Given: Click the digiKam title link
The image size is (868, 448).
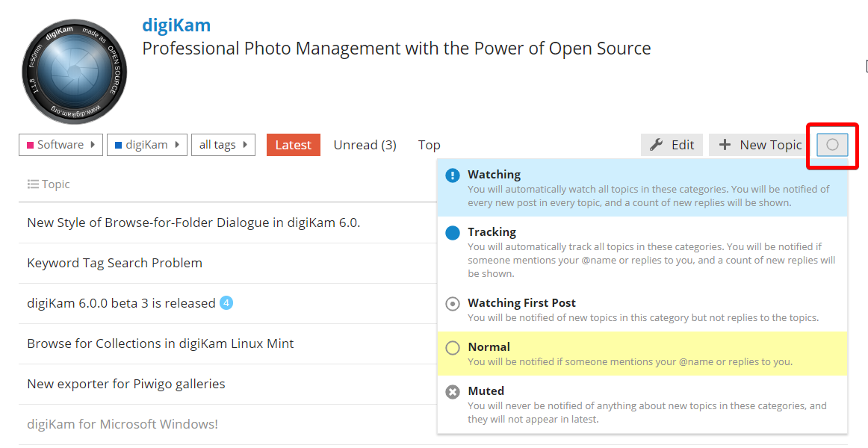Looking at the screenshot, I should coord(176,25).
